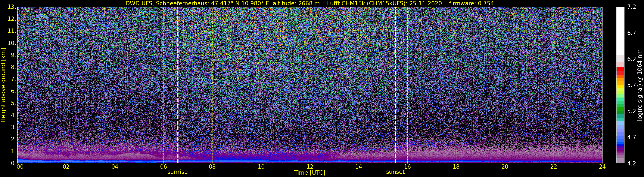Click the height axis tick label 8.
This screenshot has height=177, width=644.
pos(13,67)
